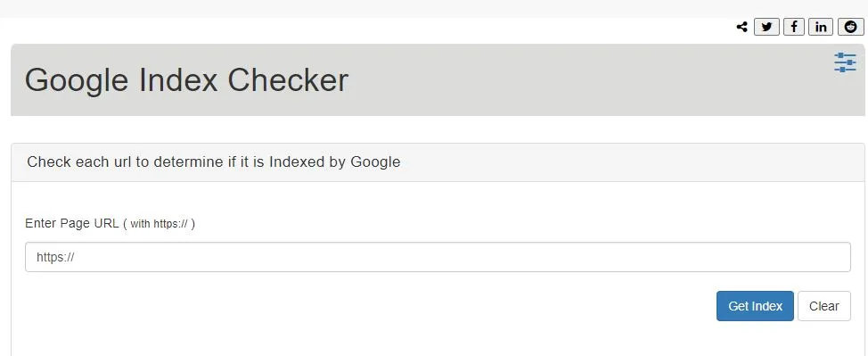
Task: Click the Google Index Checker heading
Action: (186, 79)
